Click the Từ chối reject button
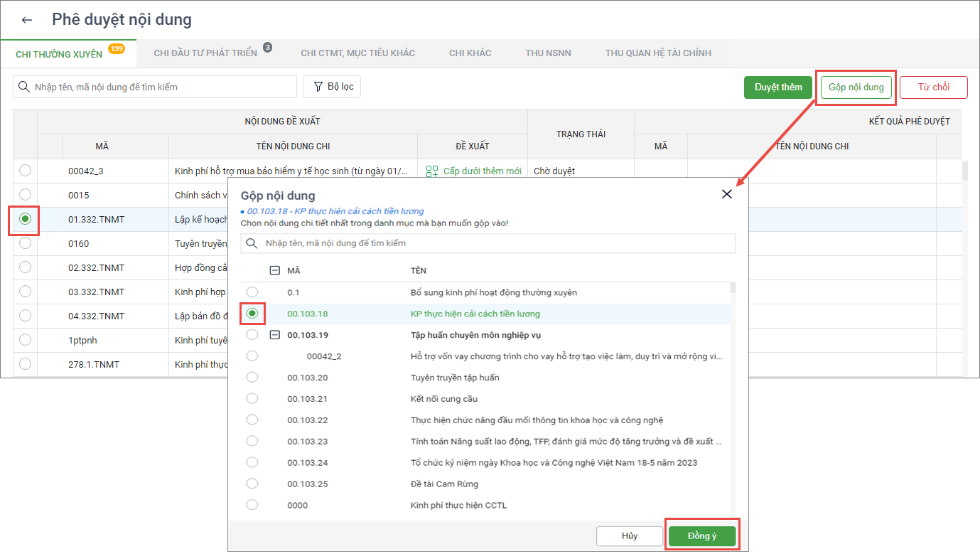 [x=933, y=87]
